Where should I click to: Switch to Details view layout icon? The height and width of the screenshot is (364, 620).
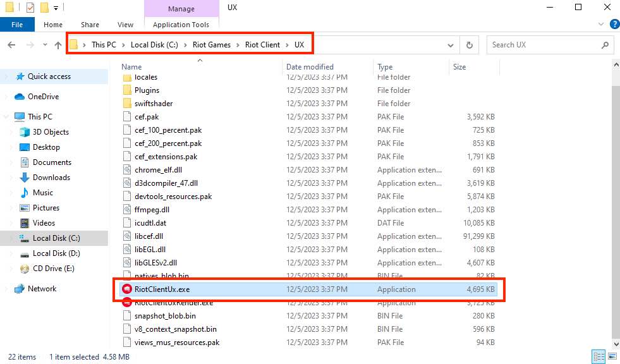599,356
